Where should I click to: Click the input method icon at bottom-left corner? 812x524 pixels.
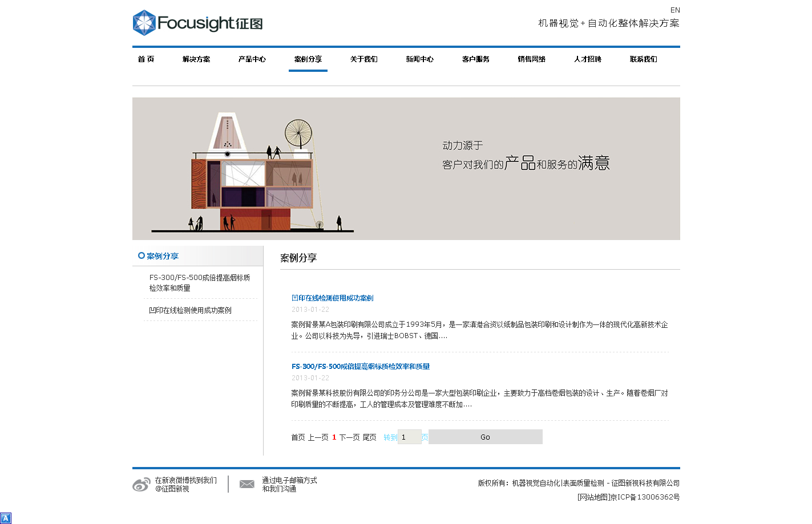[6, 518]
